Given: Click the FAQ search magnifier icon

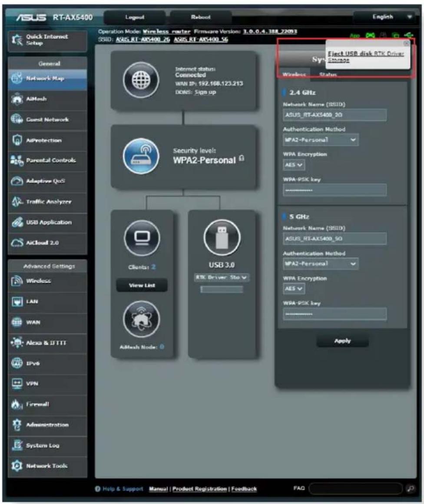Looking at the screenshot, I should [x=410, y=489].
